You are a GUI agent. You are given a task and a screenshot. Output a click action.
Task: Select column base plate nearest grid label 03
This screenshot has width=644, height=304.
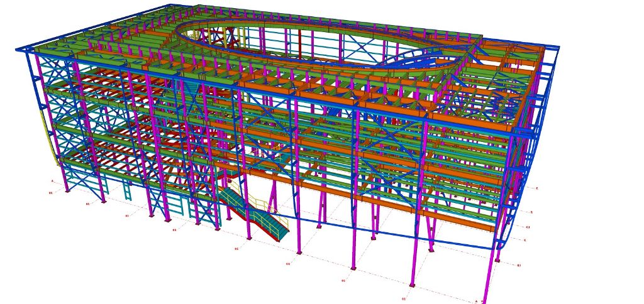[x=353, y=268]
